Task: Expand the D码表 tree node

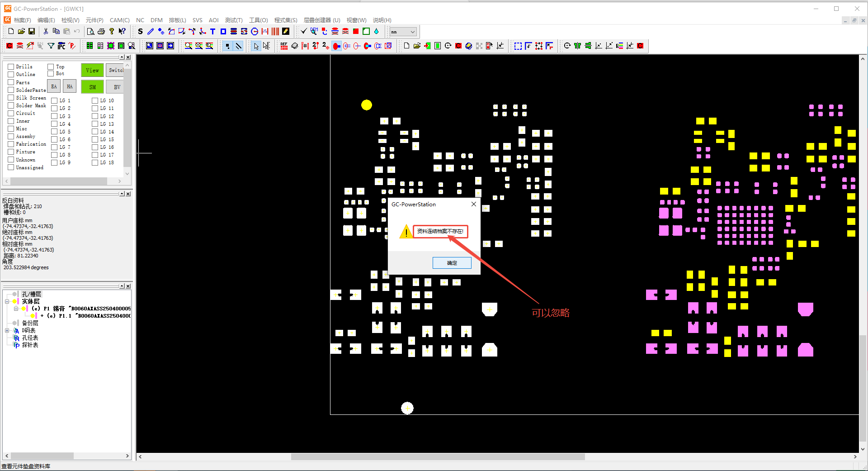Action: (7, 330)
